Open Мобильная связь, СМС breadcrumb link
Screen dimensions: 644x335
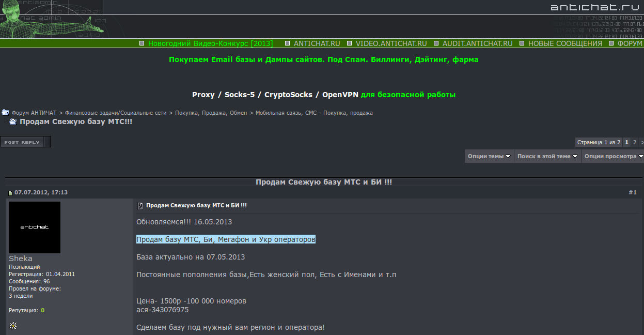tap(314, 113)
